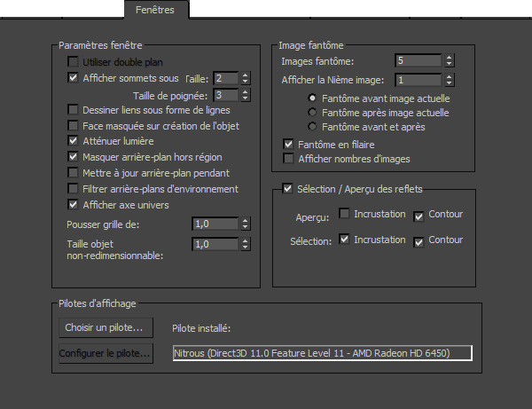This screenshot has width=532, height=409.
Task: Click Taille objet non-redimensionnable spinner arrows
Action: [246, 244]
